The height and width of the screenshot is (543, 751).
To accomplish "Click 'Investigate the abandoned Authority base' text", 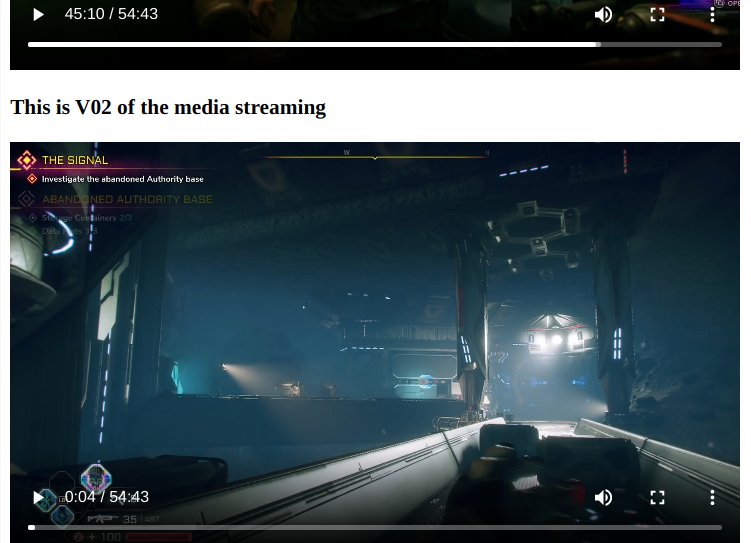I will coord(123,179).
